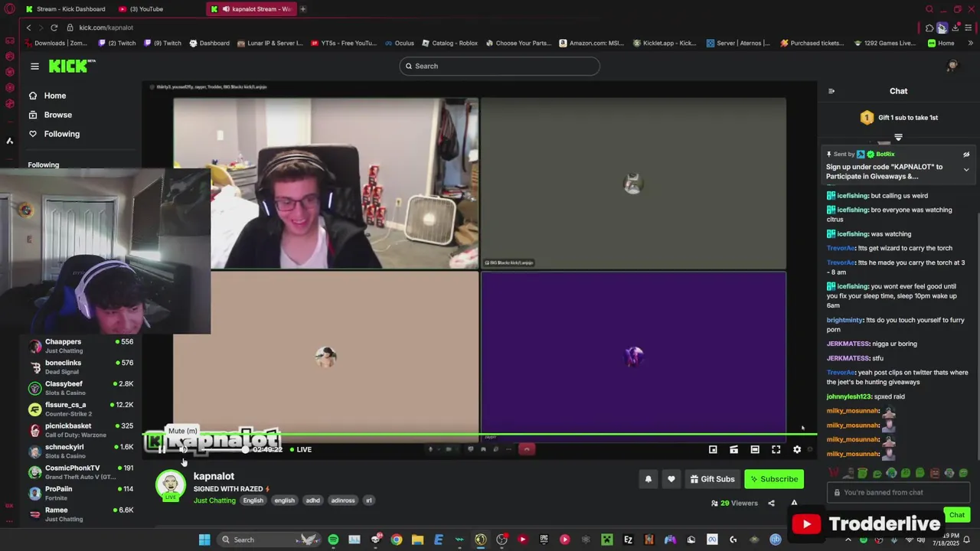
Task: Enter fullscreen on the stream player
Action: [x=776, y=449]
